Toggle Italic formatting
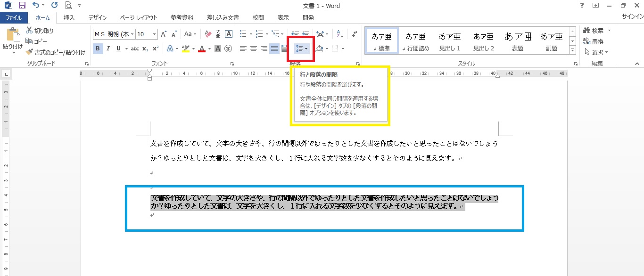644x276 pixels. (108, 49)
